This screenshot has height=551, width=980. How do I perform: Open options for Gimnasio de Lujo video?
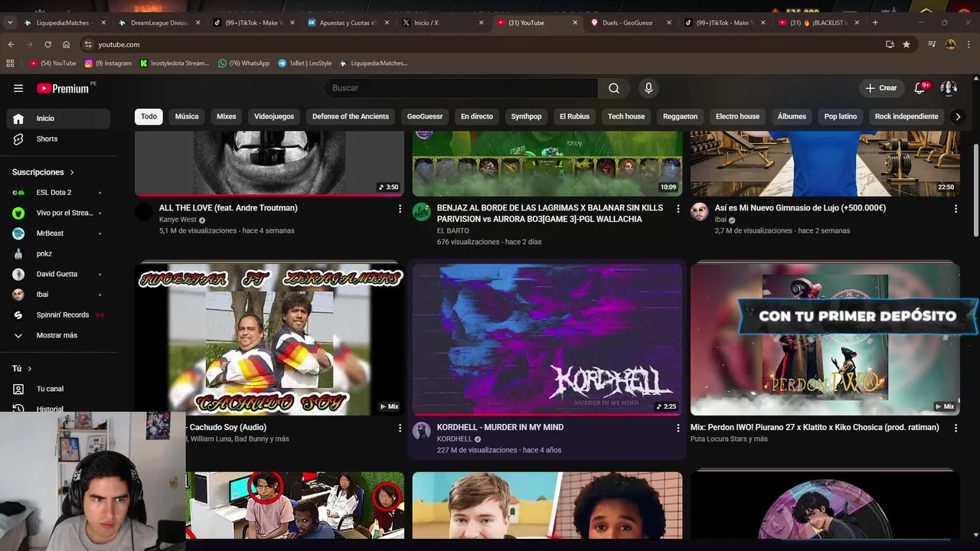click(x=955, y=208)
